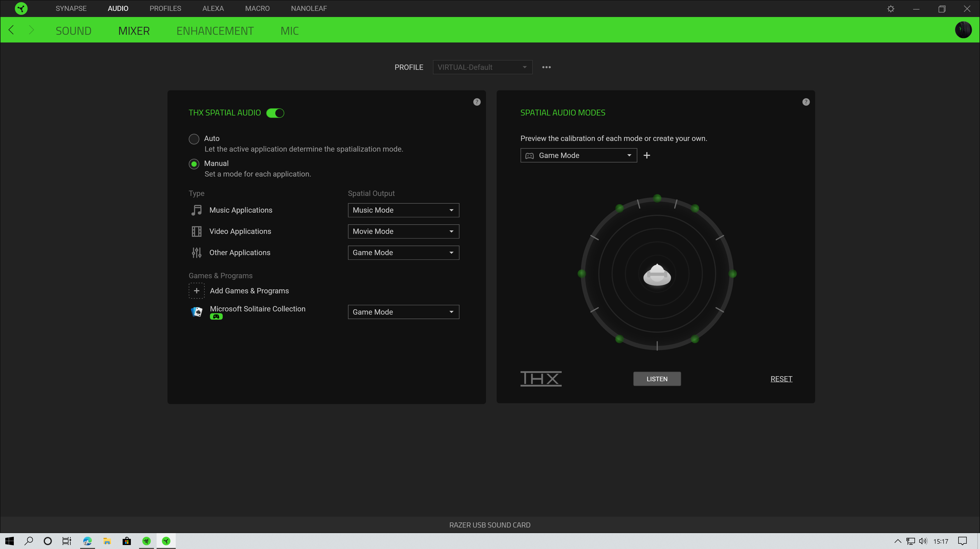Open the Video Applications Movie Mode dropdown

click(403, 231)
